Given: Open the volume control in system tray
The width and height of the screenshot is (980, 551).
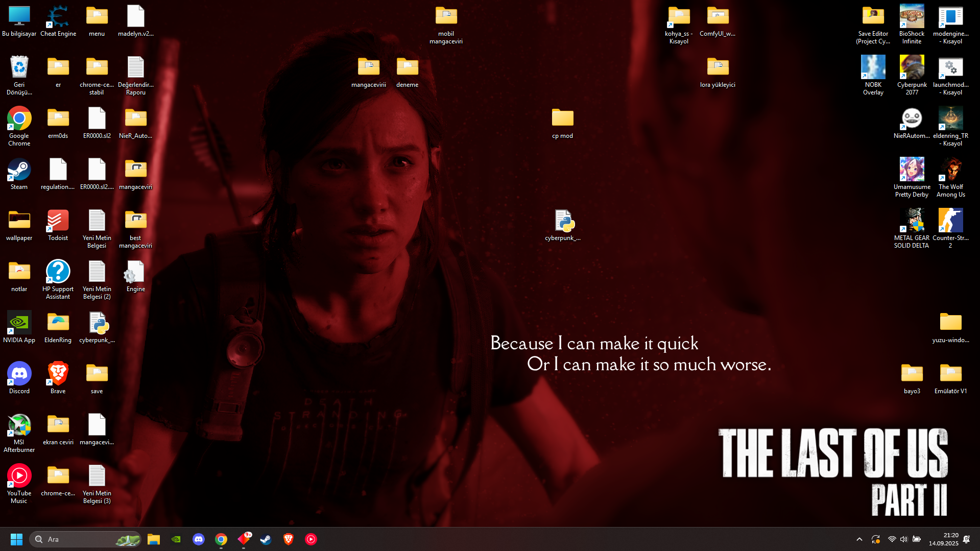Looking at the screenshot, I should 904,539.
